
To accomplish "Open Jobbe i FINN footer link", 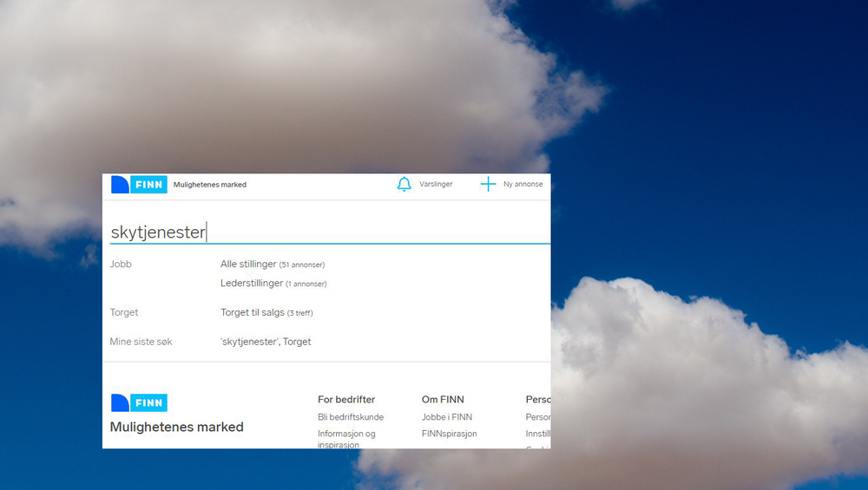I will pyautogui.click(x=447, y=417).
